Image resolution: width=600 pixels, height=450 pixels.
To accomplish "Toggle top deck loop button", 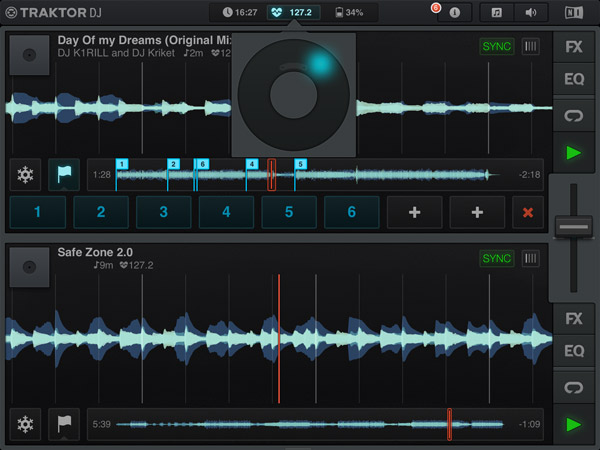I will [x=574, y=116].
